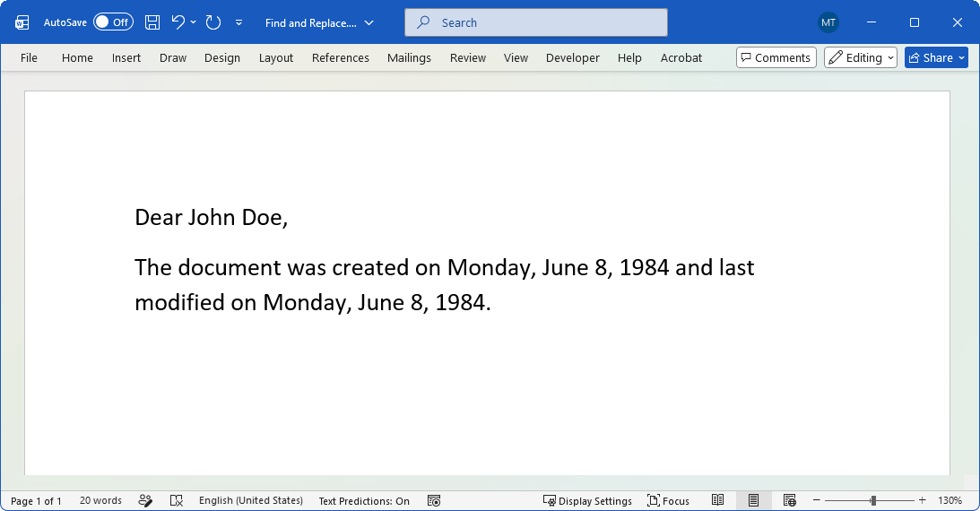The height and width of the screenshot is (511, 980).
Task: Click the 130% zoom level
Action: [x=950, y=500]
